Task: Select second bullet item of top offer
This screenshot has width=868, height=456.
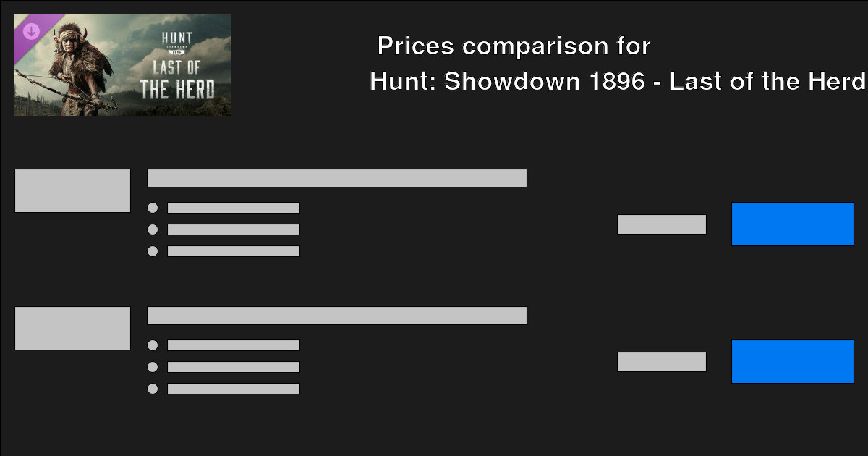Action: click(x=233, y=229)
